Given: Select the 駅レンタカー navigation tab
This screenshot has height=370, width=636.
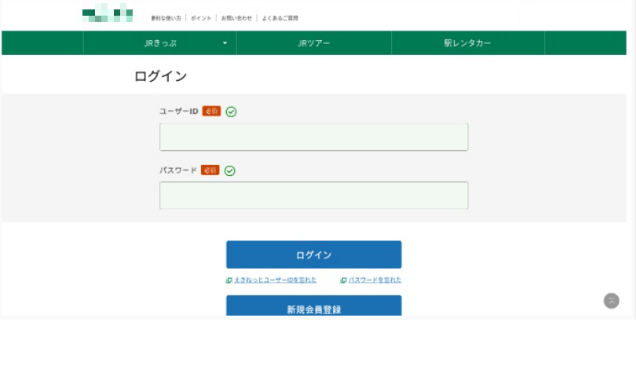Looking at the screenshot, I should pyautogui.click(x=468, y=43).
